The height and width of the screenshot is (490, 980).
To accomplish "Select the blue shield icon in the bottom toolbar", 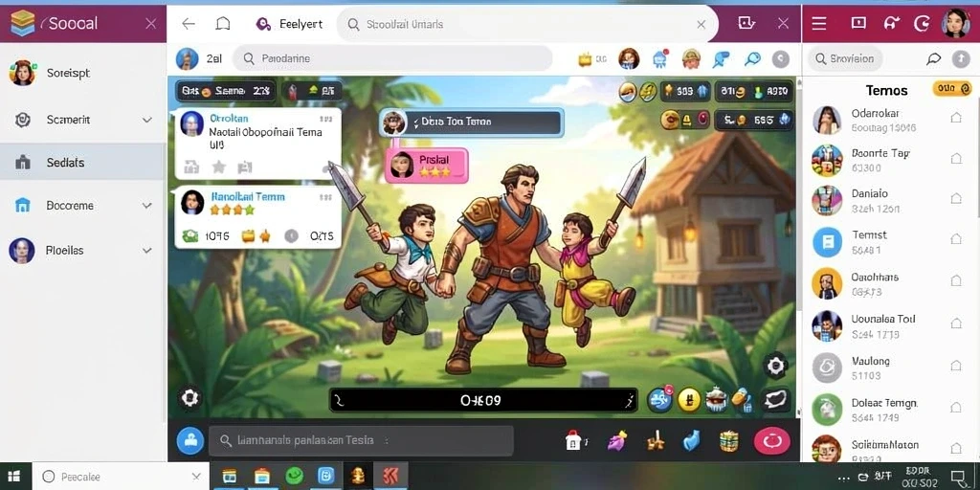I will 691,441.
